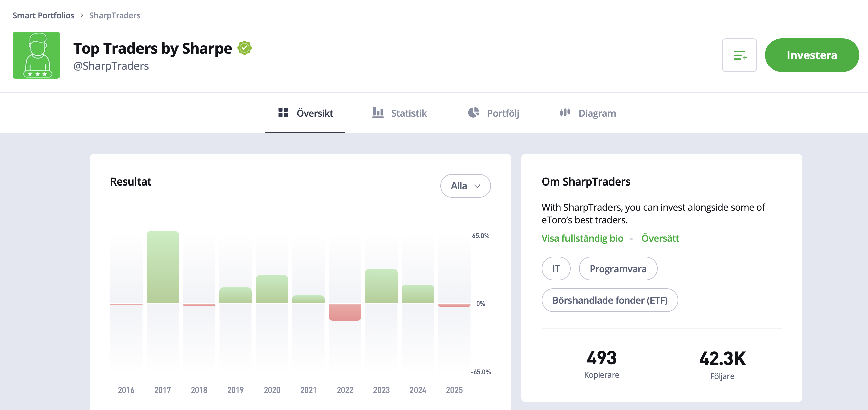Click the 2017 green result bar
Viewport: 868px width, 410px height.
pos(162,267)
